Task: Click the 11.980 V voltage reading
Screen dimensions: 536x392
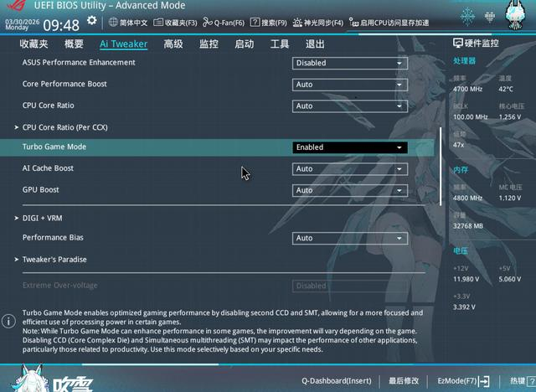Action: coord(466,279)
